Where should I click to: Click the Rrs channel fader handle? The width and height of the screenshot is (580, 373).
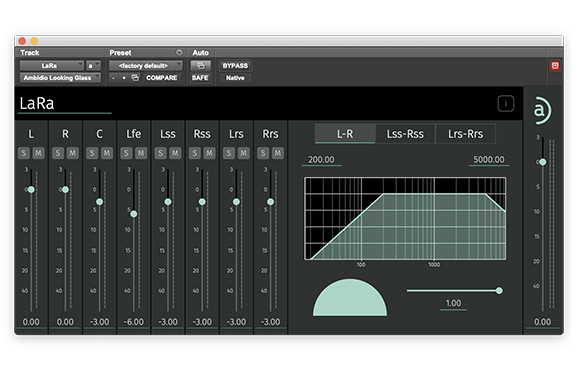click(270, 202)
